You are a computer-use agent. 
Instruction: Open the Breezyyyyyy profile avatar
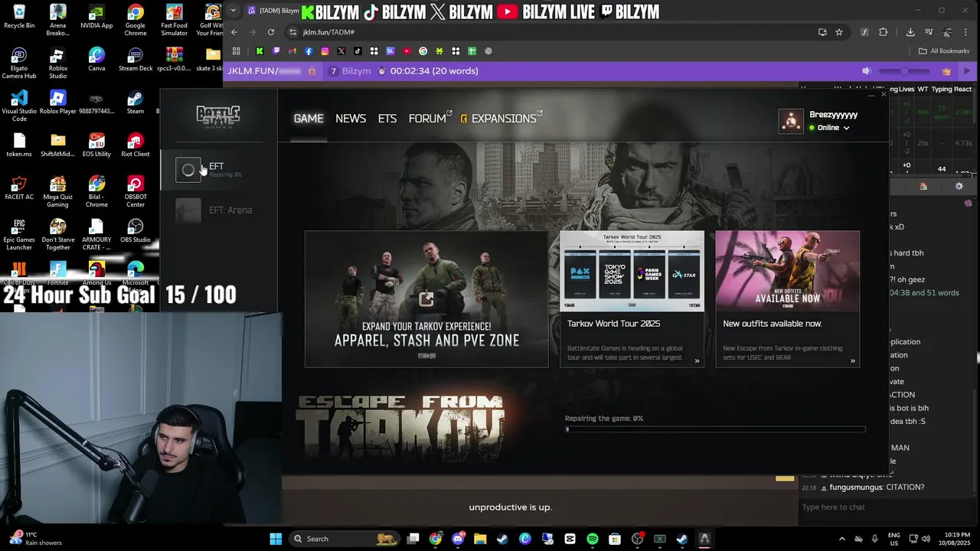[x=791, y=121]
